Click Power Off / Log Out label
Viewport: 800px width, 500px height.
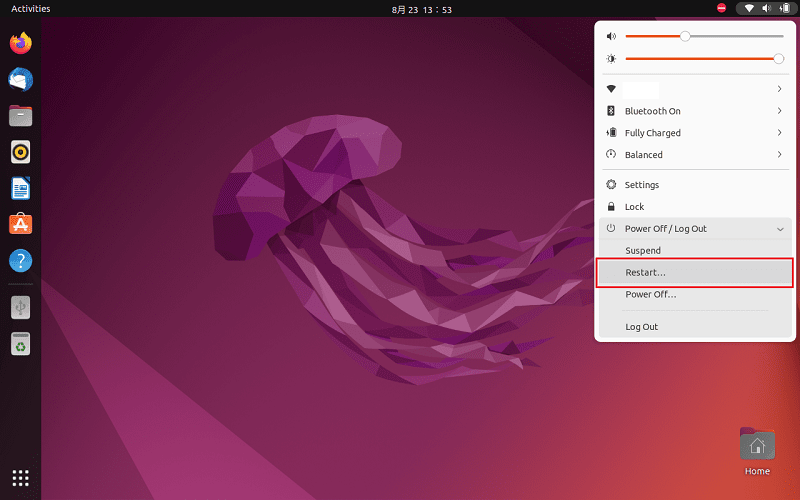coord(666,229)
